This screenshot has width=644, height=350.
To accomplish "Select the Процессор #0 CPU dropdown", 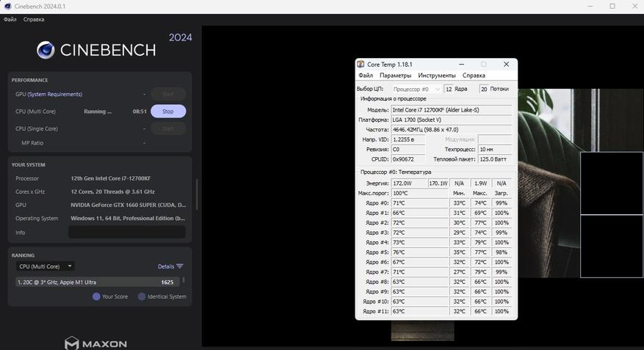I will pos(416,89).
